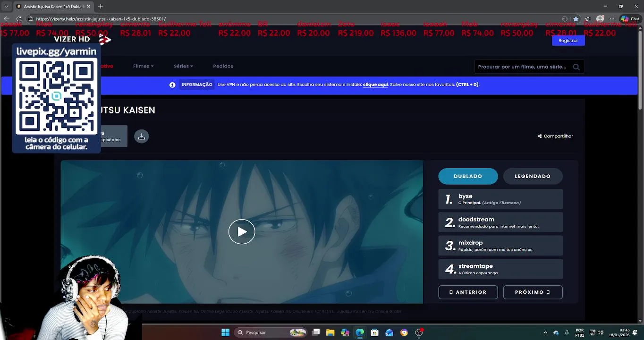Open the tab search dropdown chevron

click(x=7, y=6)
